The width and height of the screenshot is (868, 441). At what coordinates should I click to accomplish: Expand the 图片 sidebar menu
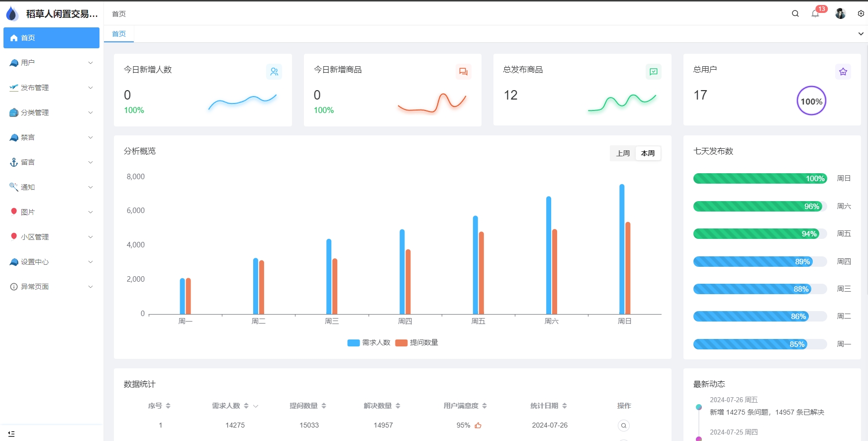tap(51, 212)
